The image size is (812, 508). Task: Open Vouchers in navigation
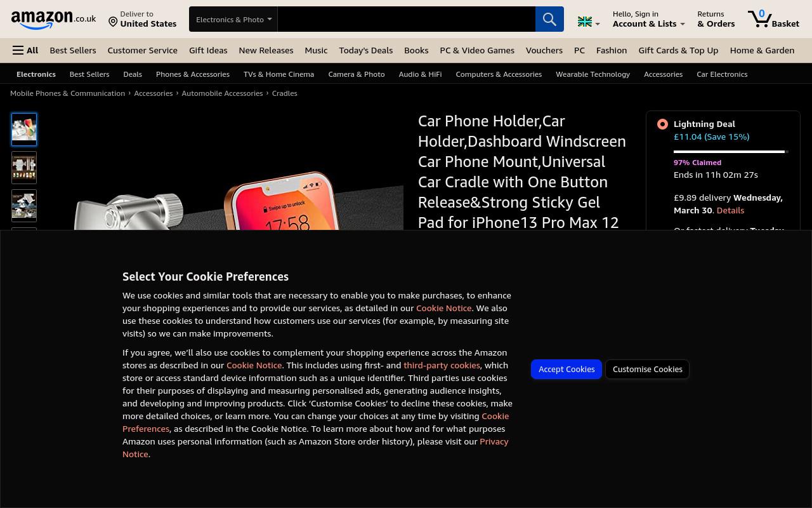coord(544,50)
